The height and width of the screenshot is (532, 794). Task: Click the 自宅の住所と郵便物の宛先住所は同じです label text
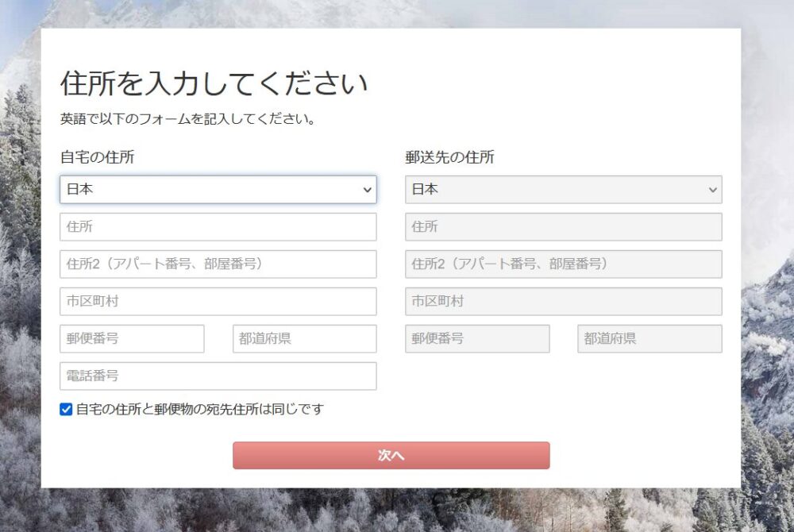200,410
